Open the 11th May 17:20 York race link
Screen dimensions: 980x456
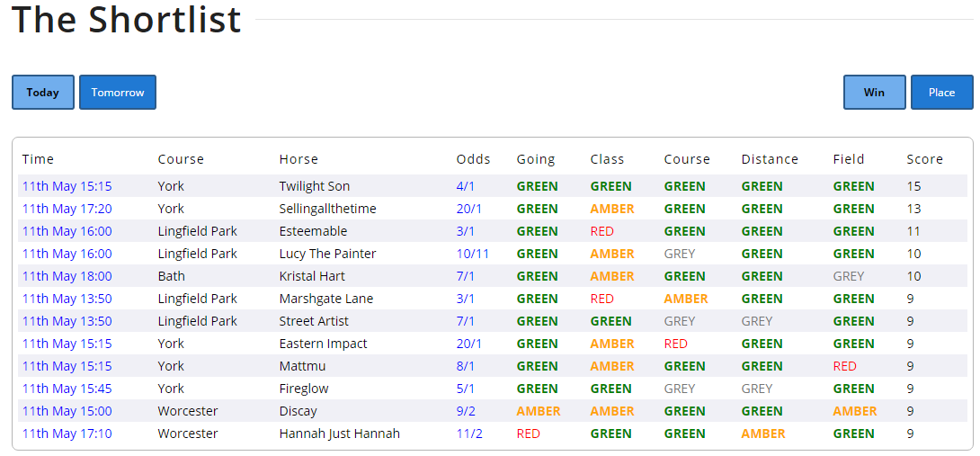click(x=67, y=209)
